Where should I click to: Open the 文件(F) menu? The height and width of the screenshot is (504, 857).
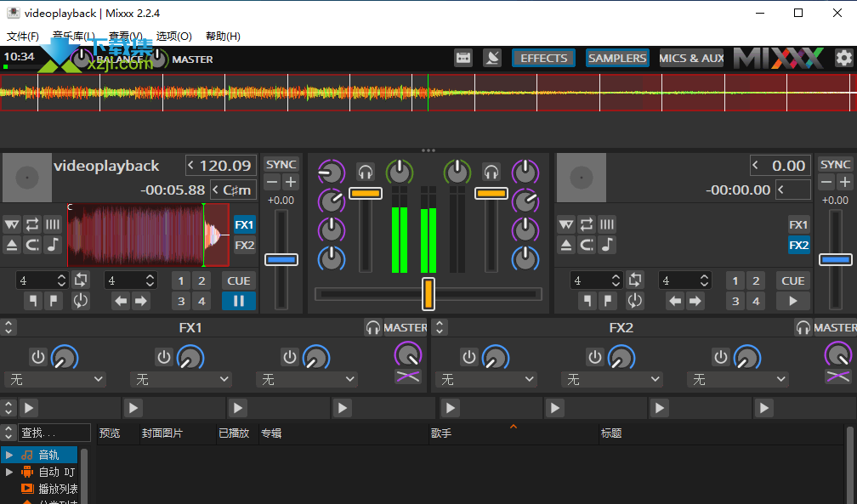[22, 36]
